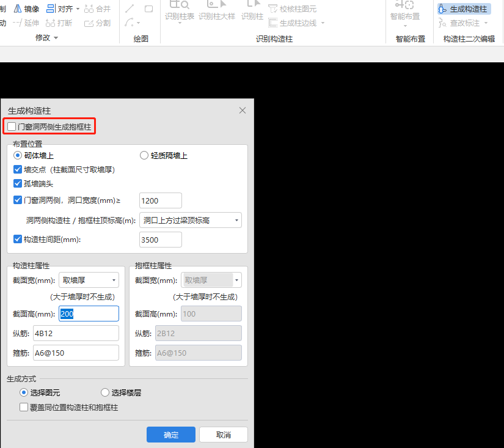Click opening width field showing 1200
The width and height of the screenshot is (504, 448).
tap(161, 200)
